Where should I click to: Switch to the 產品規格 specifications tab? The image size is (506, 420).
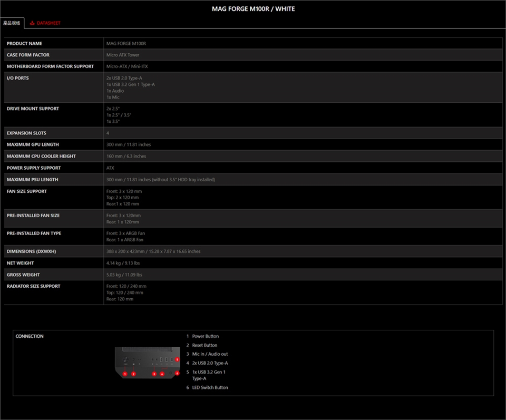pos(12,23)
